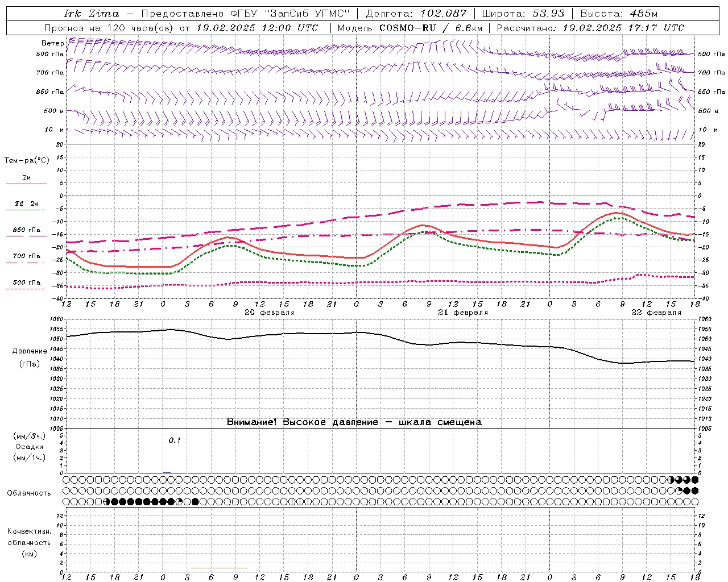This screenshot has width=728, height=582.
Task: Click the (мм/3ч.) precipitation unit label
Action: tap(30, 436)
